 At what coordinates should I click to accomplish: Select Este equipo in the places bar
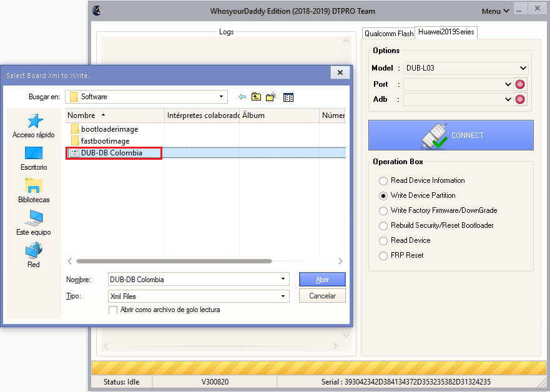(34, 223)
